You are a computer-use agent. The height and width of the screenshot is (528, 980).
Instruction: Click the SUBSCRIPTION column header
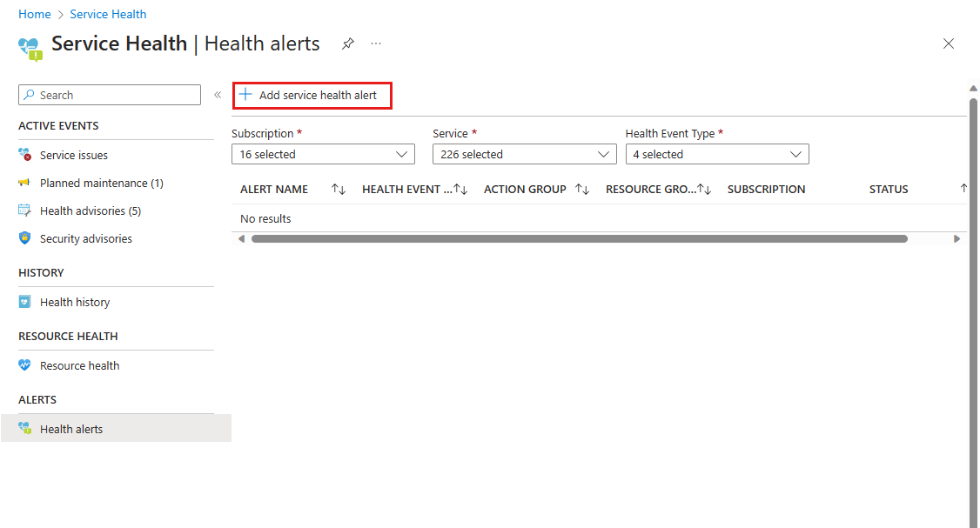(x=766, y=190)
